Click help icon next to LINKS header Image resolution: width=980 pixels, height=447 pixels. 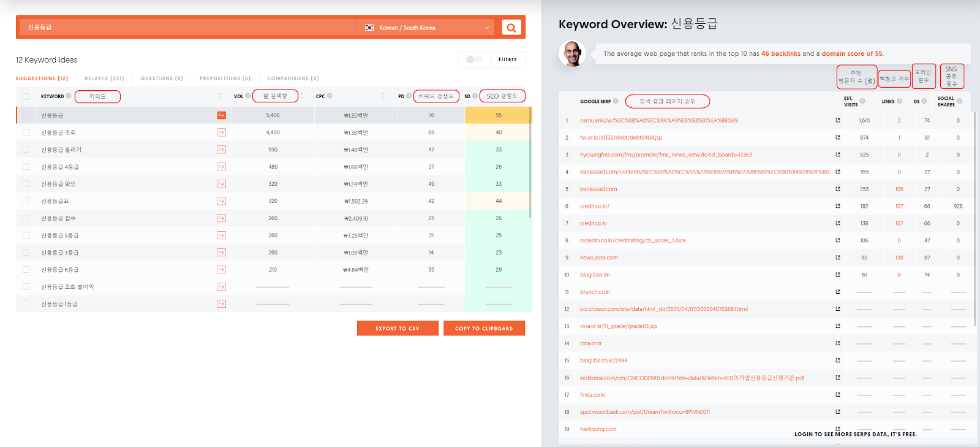coord(899,101)
